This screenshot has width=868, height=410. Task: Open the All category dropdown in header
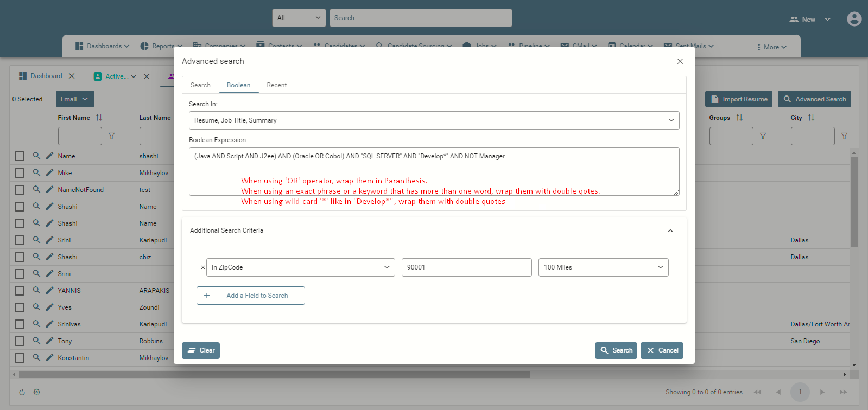click(x=299, y=18)
